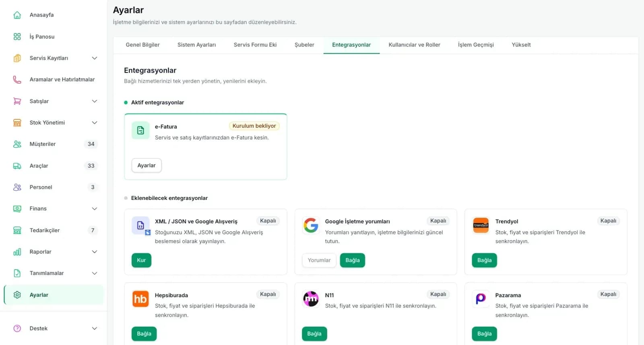The width and height of the screenshot is (644, 345).
Task: Click the Ayarlar gear icon in sidebar
Action: click(17, 295)
